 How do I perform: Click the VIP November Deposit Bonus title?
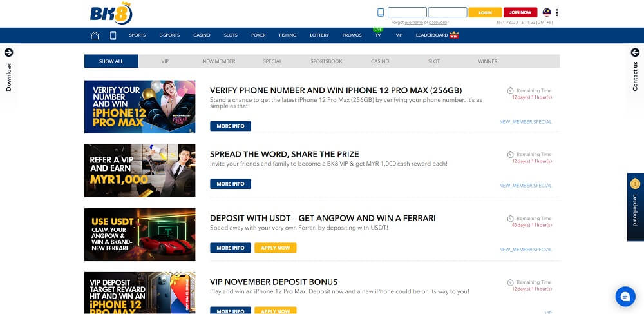coord(274,282)
